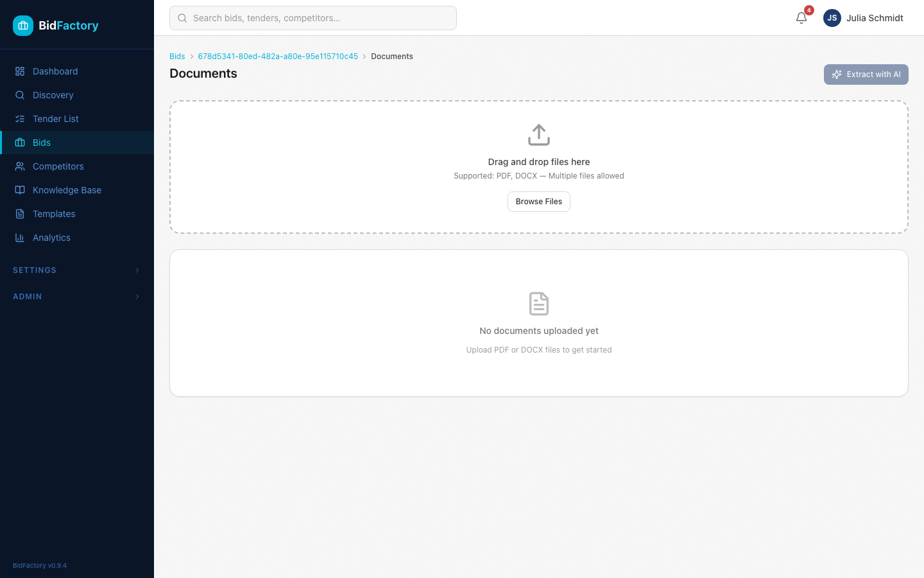924x578 pixels.
Task: Click the search magnifier icon in search bar
Action: point(182,18)
